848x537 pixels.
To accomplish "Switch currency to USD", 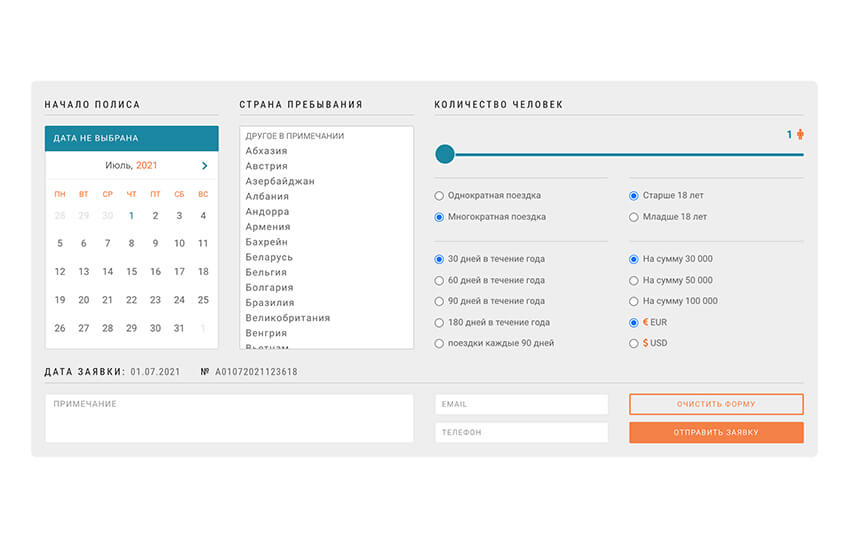I will [634, 343].
